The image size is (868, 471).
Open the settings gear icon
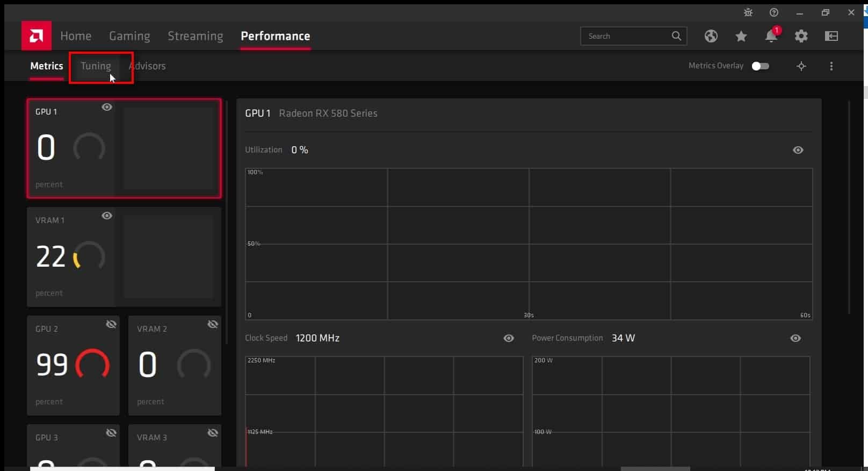pos(801,36)
